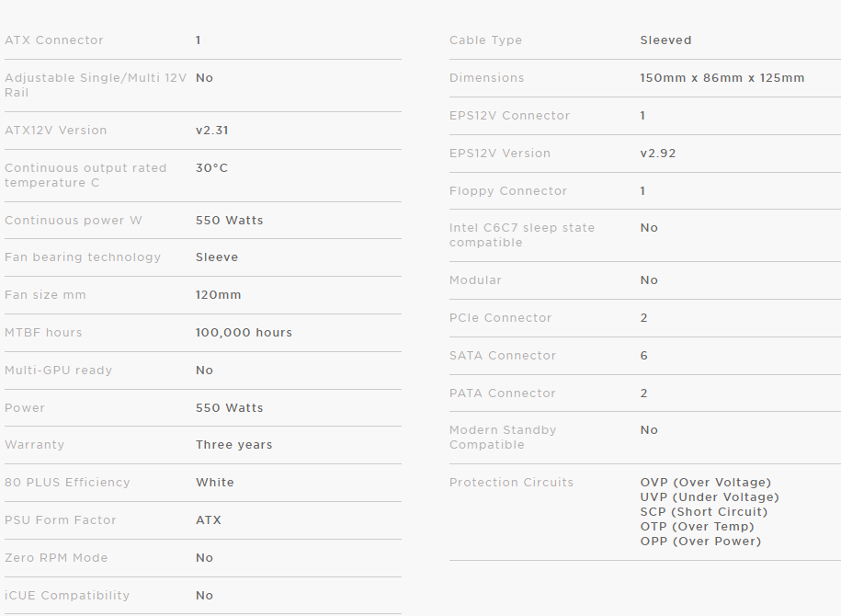This screenshot has width=841, height=616.
Task: Click the MTBF hours value 100,000 hours
Action: coord(244,333)
